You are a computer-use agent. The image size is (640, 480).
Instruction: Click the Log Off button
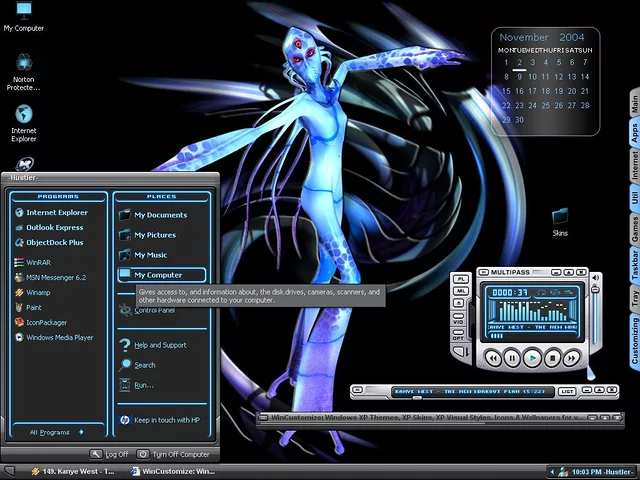click(108, 454)
